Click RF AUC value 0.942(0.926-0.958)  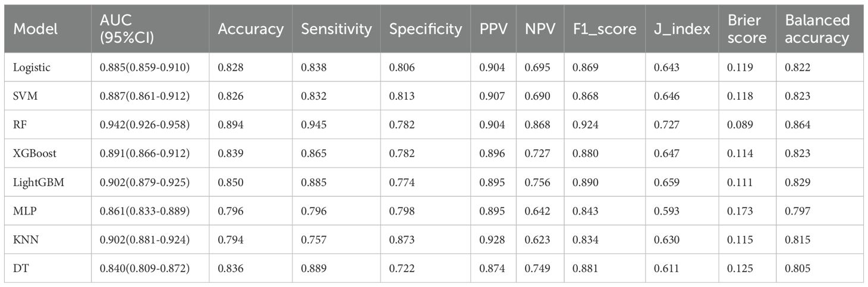pyautogui.click(x=144, y=125)
